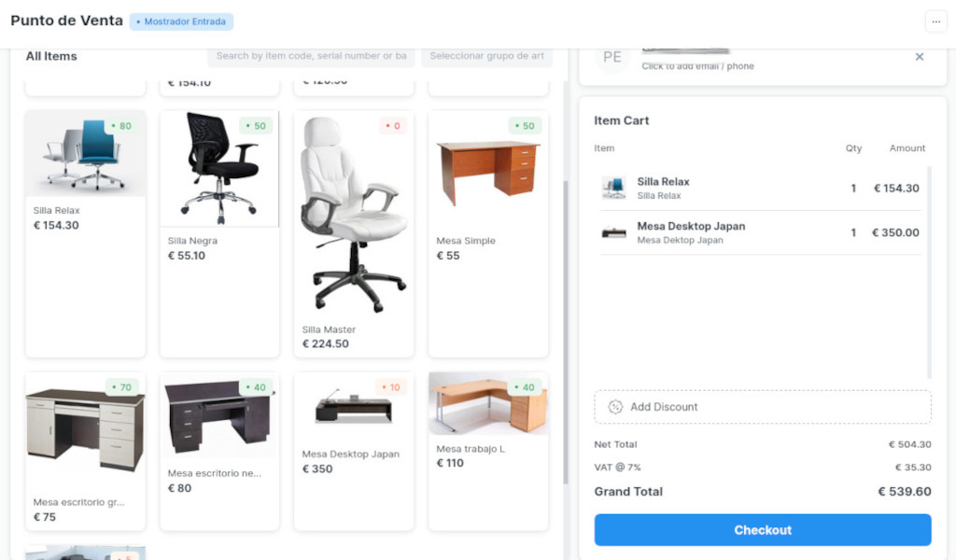Click to add email / phone
The height and width of the screenshot is (560, 956).
coord(697,66)
